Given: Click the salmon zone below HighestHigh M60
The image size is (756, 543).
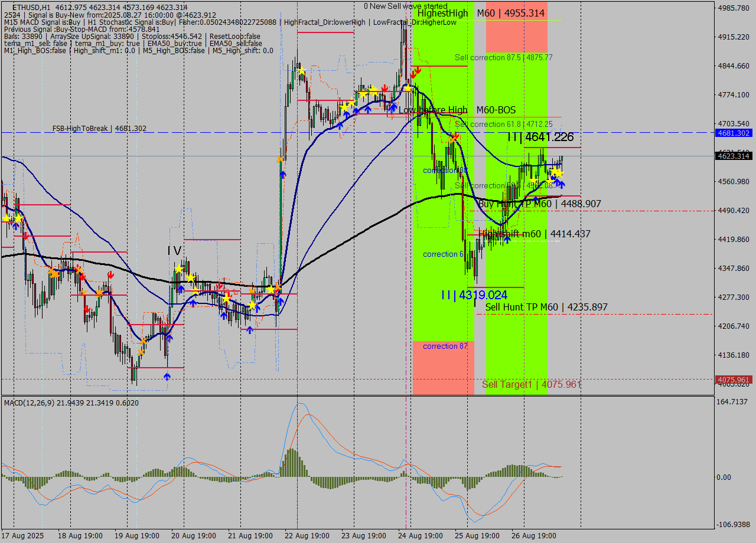Looking at the screenshot, I should (x=516, y=37).
